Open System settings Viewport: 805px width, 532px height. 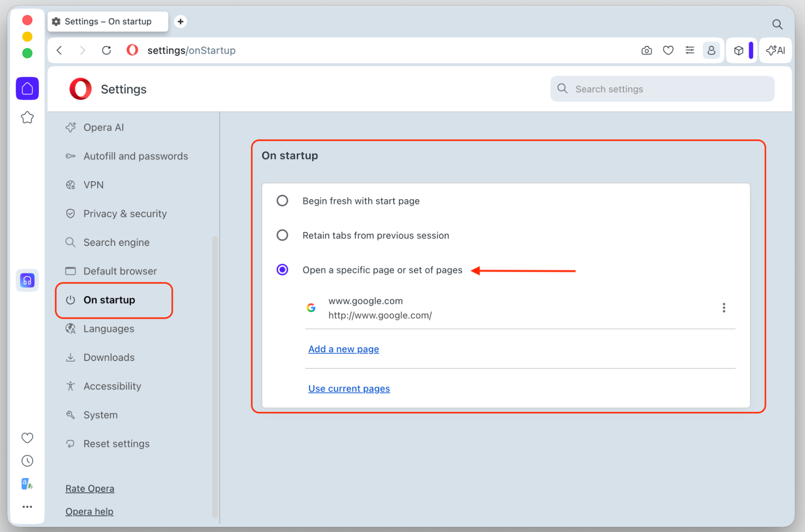tap(91, 415)
